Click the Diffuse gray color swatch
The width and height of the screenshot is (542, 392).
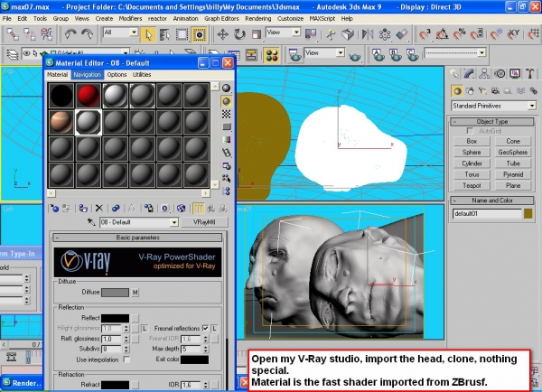[x=115, y=293]
